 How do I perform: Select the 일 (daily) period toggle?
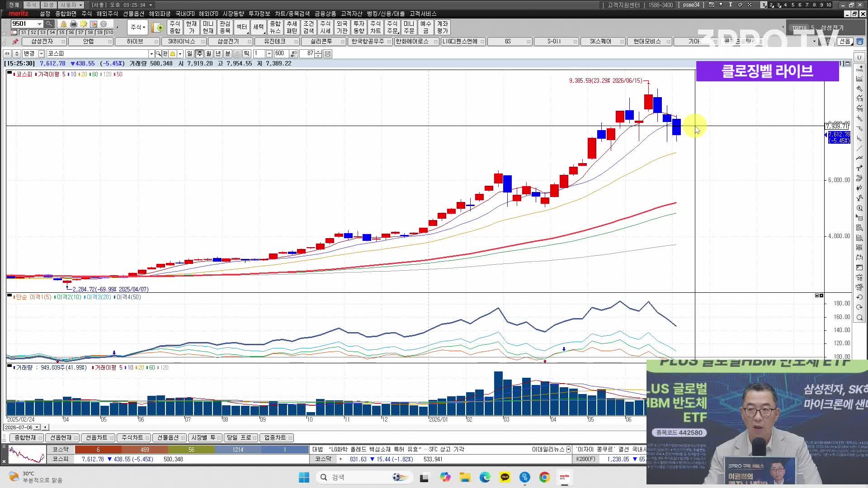[190, 54]
